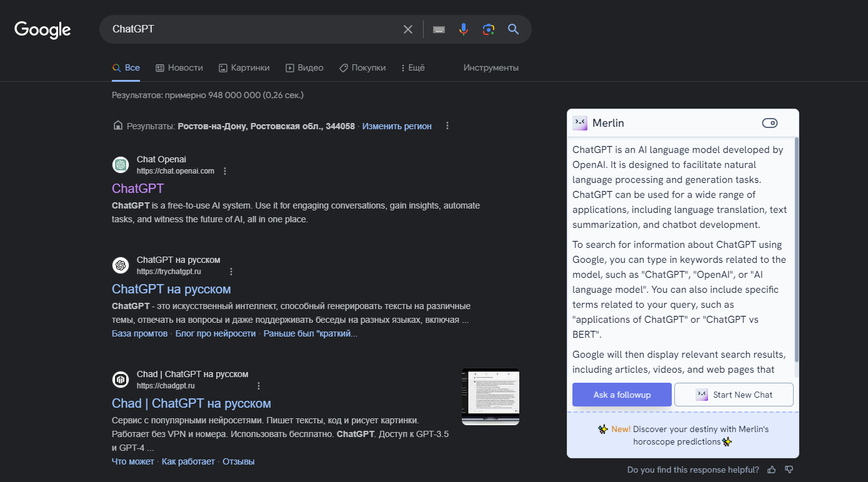
Task: Click https://chadgpt.ru URL text
Action: pos(166,386)
